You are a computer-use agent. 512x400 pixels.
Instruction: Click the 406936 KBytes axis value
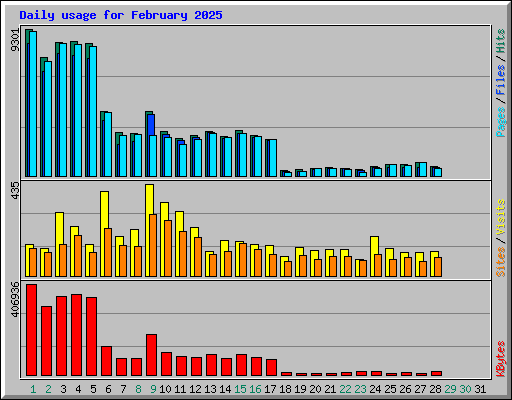[15, 299]
